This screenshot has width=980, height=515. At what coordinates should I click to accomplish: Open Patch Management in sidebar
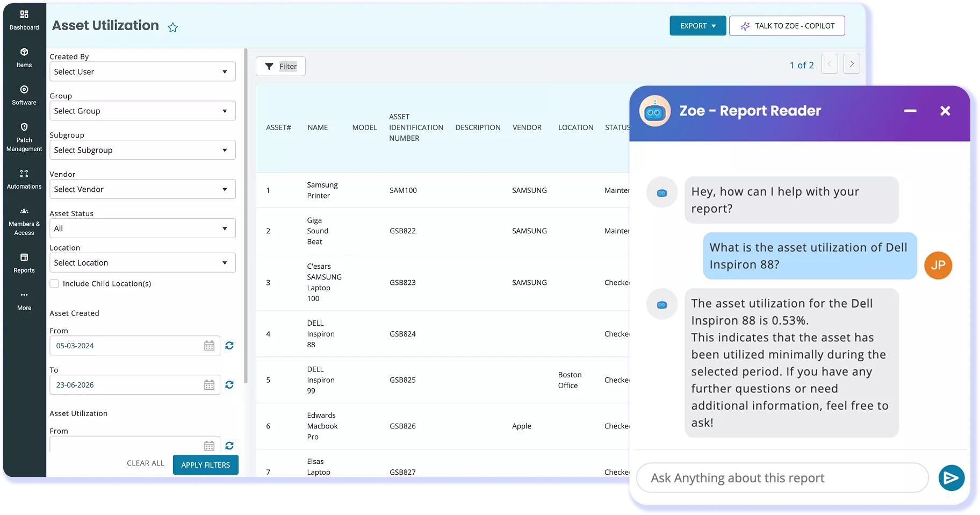(24, 138)
